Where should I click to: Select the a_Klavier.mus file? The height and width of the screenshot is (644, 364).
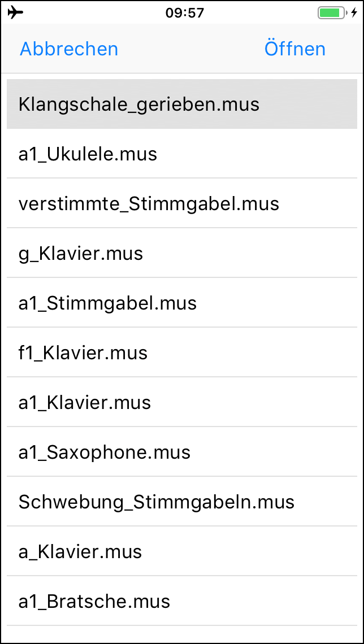[x=182, y=552]
